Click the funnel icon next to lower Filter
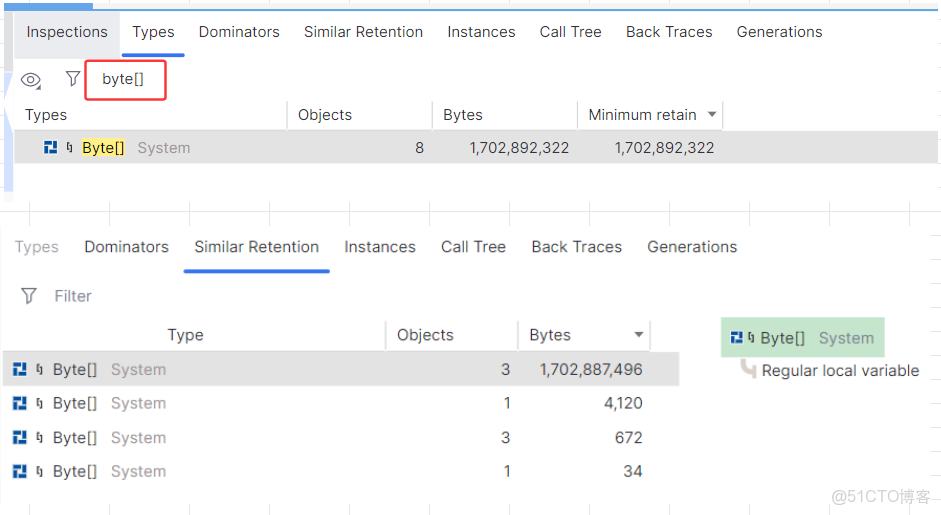 click(29, 296)
